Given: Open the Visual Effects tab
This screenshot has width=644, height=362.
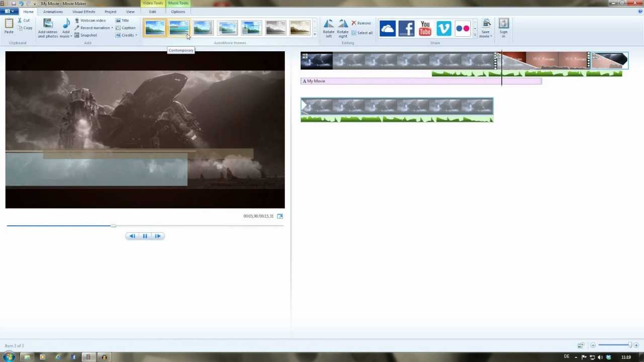Looking at the screenshot, I should tap(84, 12).
